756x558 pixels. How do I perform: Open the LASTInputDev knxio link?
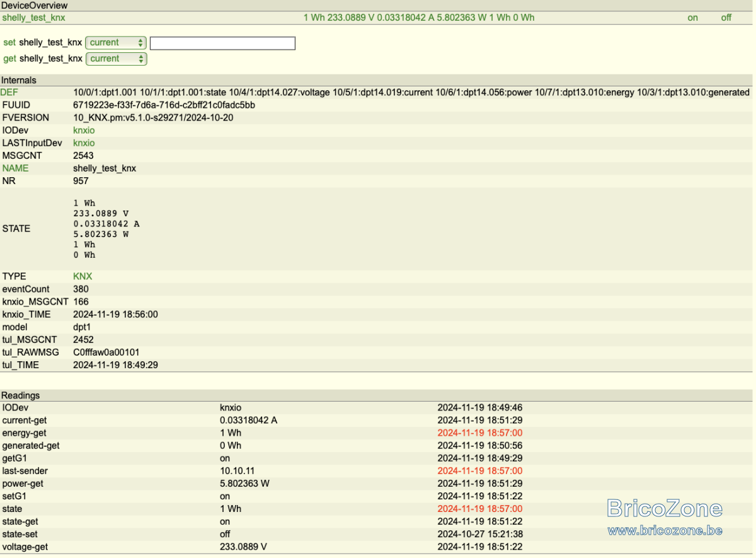pyautogui.click(x=84, y=143)
